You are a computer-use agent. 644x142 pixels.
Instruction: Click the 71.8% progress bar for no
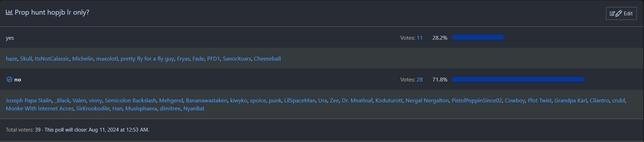point(518,79)
